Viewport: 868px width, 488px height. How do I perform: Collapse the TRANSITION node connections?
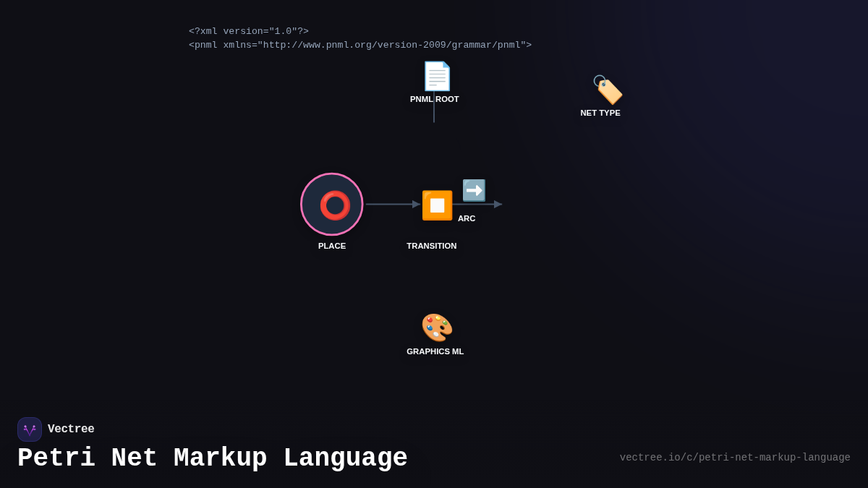coord(437,205)
